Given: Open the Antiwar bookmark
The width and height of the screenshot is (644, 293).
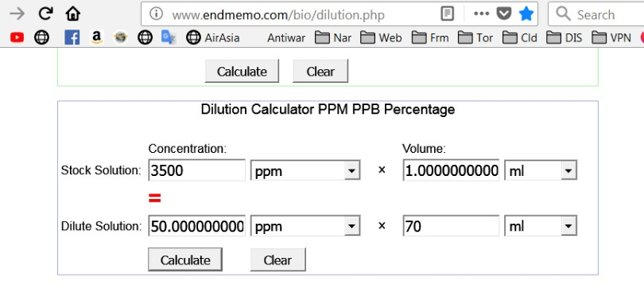Looking at the screenshot, I should coord(286,38).
